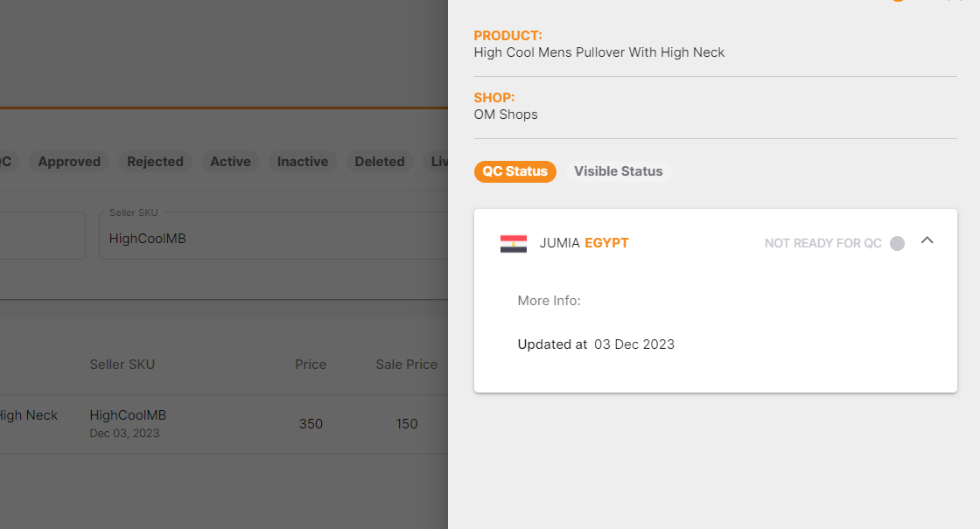Filter products by Rejected status
Image resolution: width=980 pixels, height=529 pixels.
pyautogui.click(x=155, y=162)
